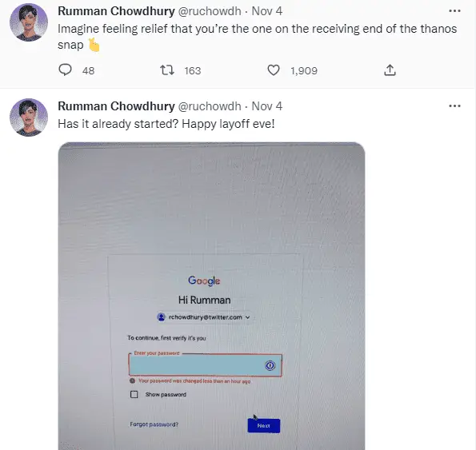Click profile avatar on layoff eve tweet
The image size is (476, 450).
(29, 117)
